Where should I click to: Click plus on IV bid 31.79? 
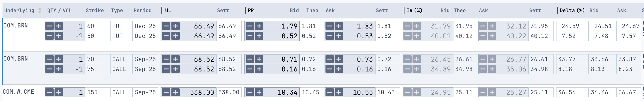click(x=416, y=26)
